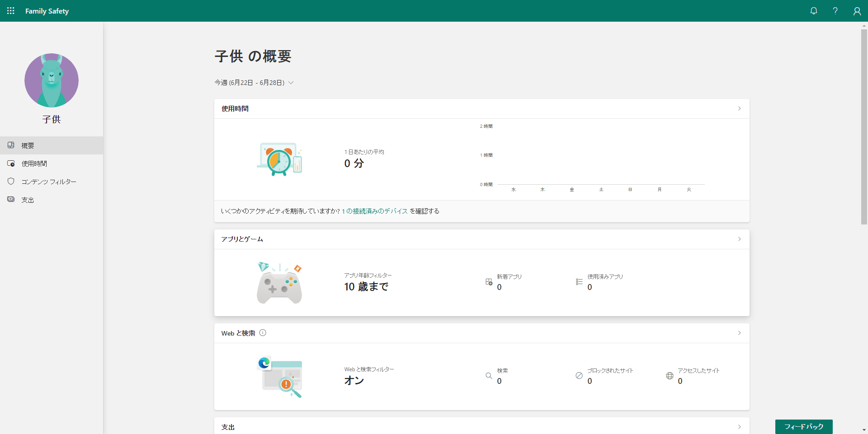
Task: Click the オン web filter value
Action: 354,381
